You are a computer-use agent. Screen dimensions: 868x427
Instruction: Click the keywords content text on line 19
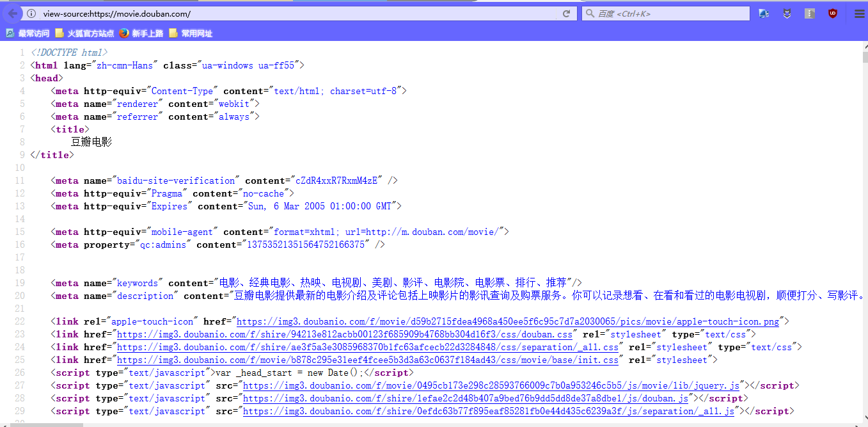392,283
